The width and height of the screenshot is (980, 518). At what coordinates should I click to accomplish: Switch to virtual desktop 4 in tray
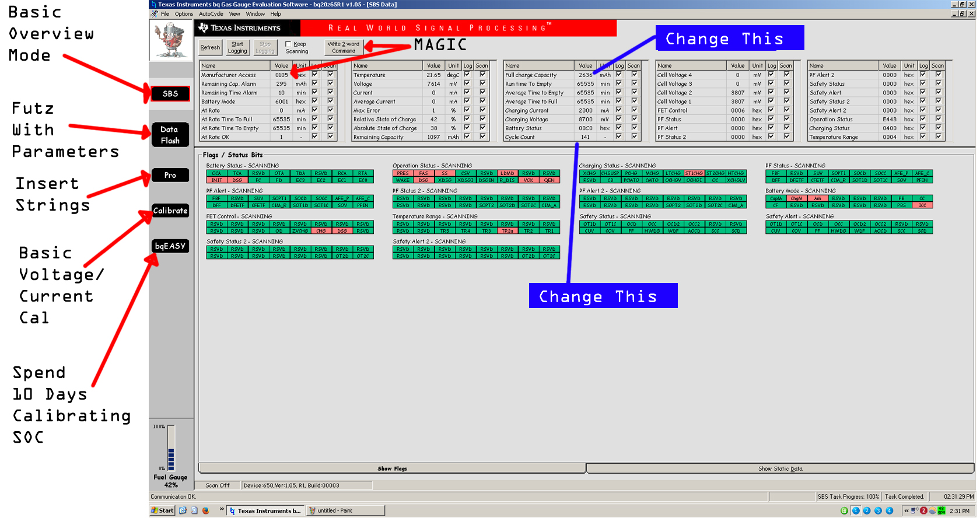point(889,510)
